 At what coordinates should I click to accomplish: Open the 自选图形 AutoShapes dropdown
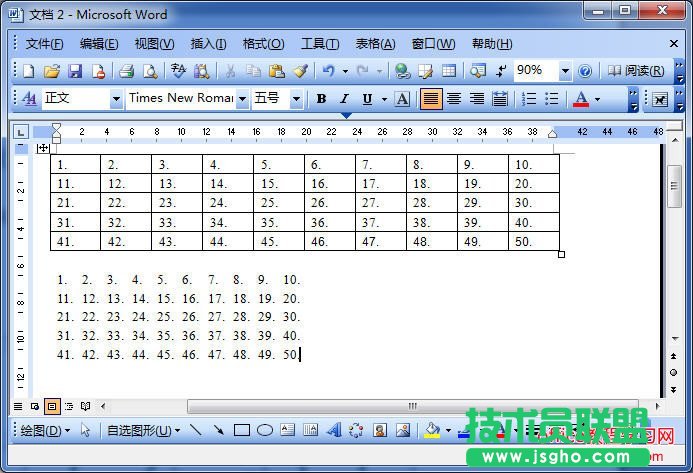point(144,430)
